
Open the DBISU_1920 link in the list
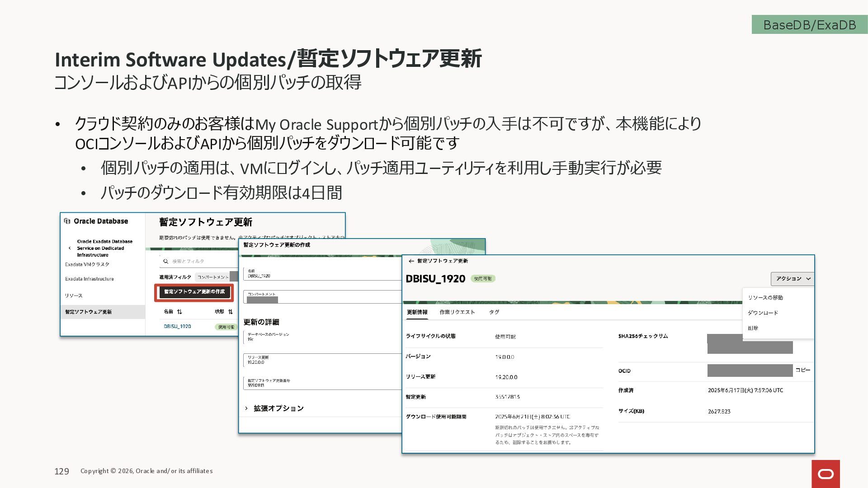pyautogui.click(x=177, y=326)
